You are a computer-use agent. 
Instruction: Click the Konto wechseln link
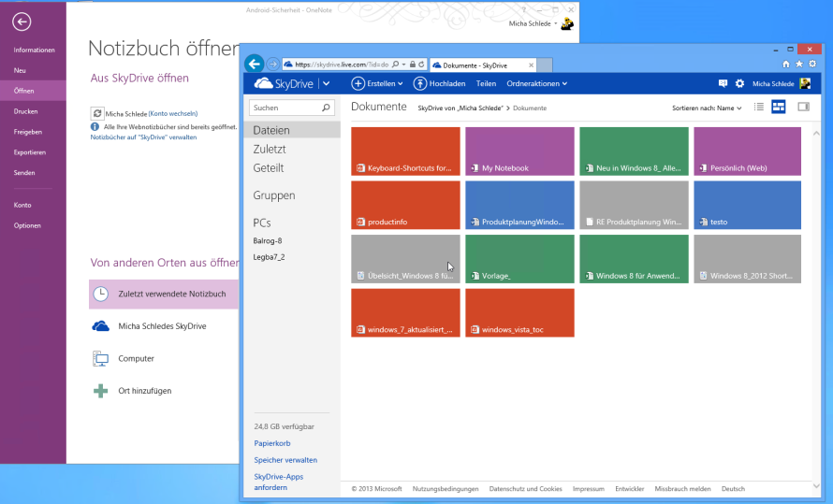173,113
